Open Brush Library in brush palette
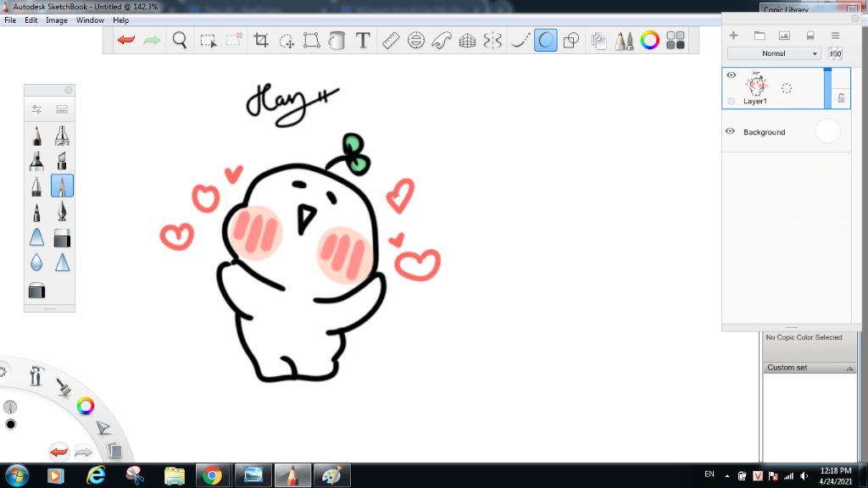Image resolution: width=868 pixels, height=488 pixels. point(62,109)
